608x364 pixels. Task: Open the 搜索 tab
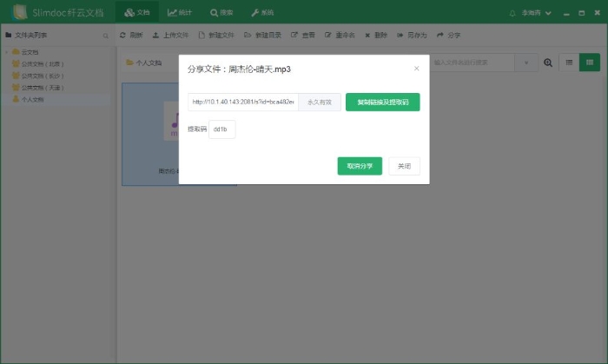[221, 13]
